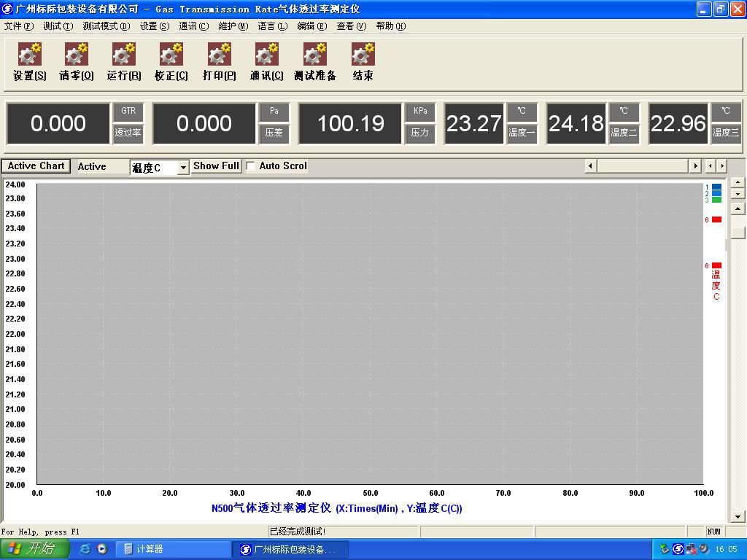This screenshot has height=560, width=747.
Task: Open the media player quick launch icon
Action: click(x=102, y=549)
